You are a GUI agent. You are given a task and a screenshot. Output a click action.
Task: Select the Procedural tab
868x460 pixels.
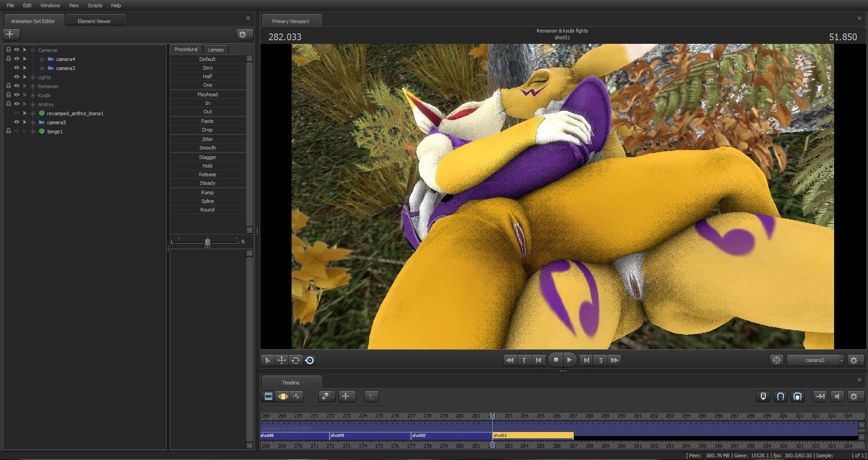pos(186,49)
